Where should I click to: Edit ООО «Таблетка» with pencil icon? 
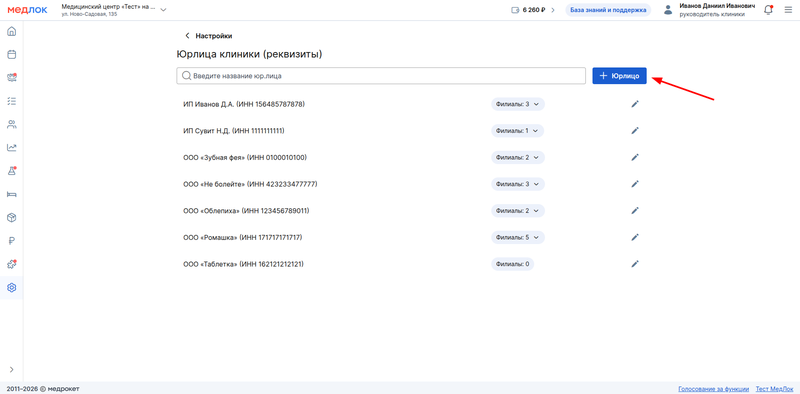click(x=635, y=264)
